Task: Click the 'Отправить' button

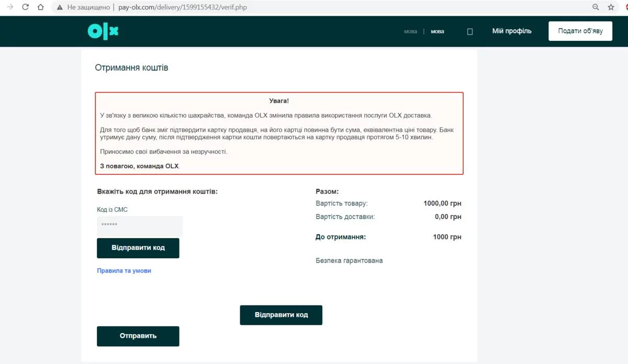Action: pyautogui.click(x=138, y=336)
